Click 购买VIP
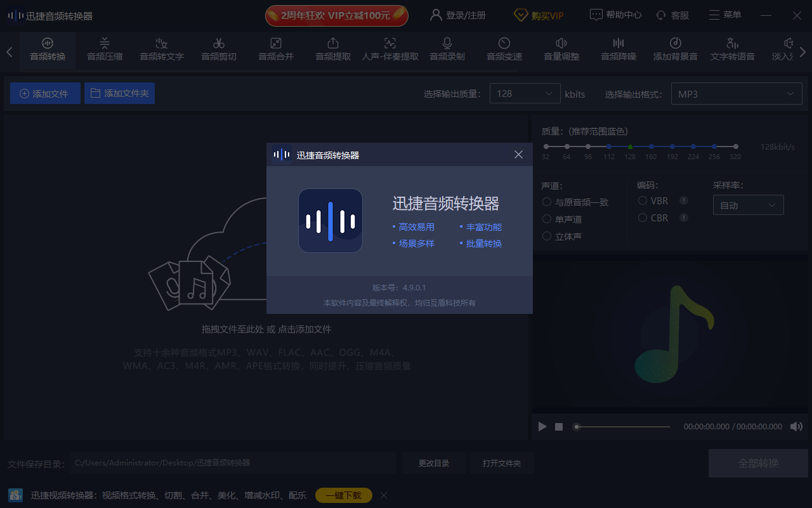Image resolution: width=812 pixels, height=508 pixels. tap(539, 15)
